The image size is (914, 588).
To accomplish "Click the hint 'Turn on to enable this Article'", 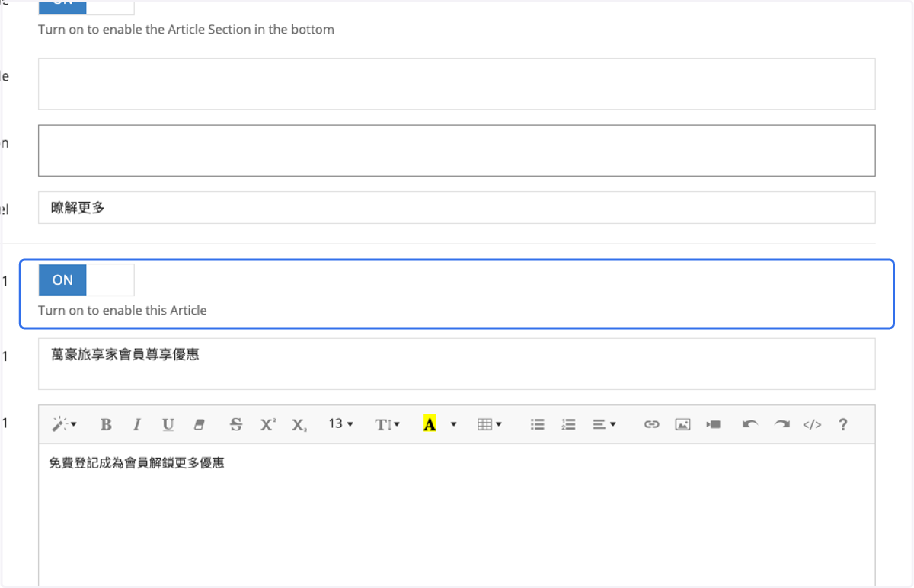I will (123, 310).
